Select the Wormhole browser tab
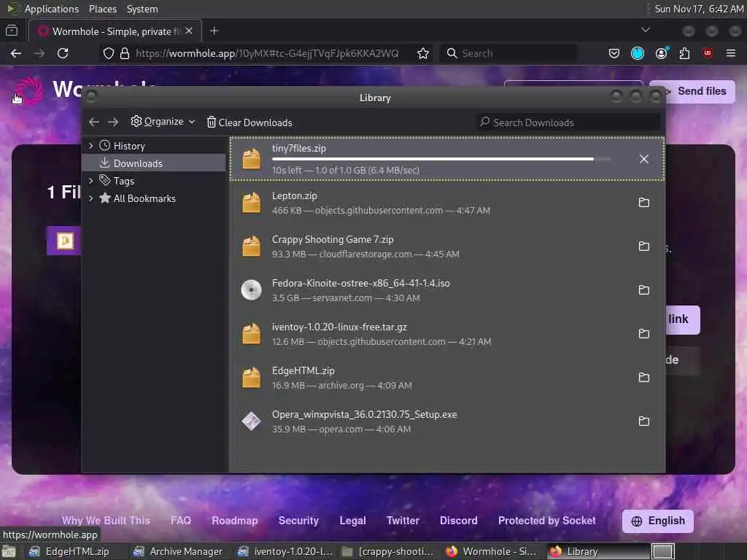 click(115, 31)
